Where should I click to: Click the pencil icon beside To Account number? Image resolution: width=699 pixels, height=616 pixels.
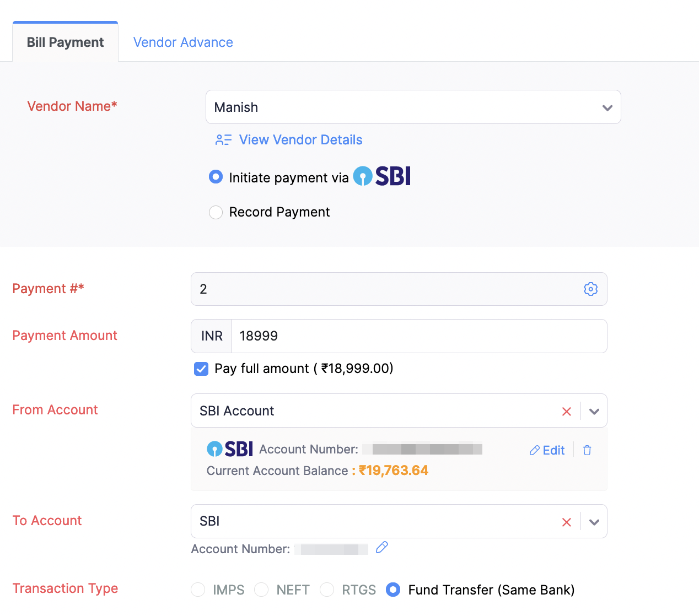tap(381, 547)
